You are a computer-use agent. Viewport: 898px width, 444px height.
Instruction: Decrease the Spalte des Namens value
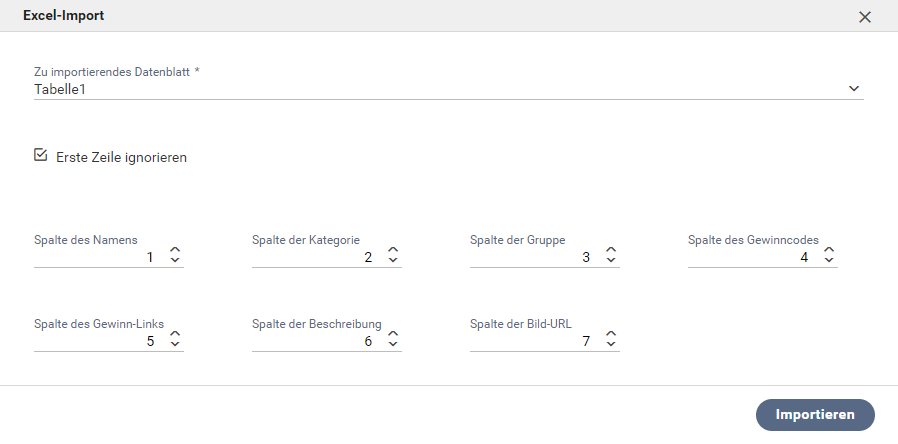coord(175,262)
